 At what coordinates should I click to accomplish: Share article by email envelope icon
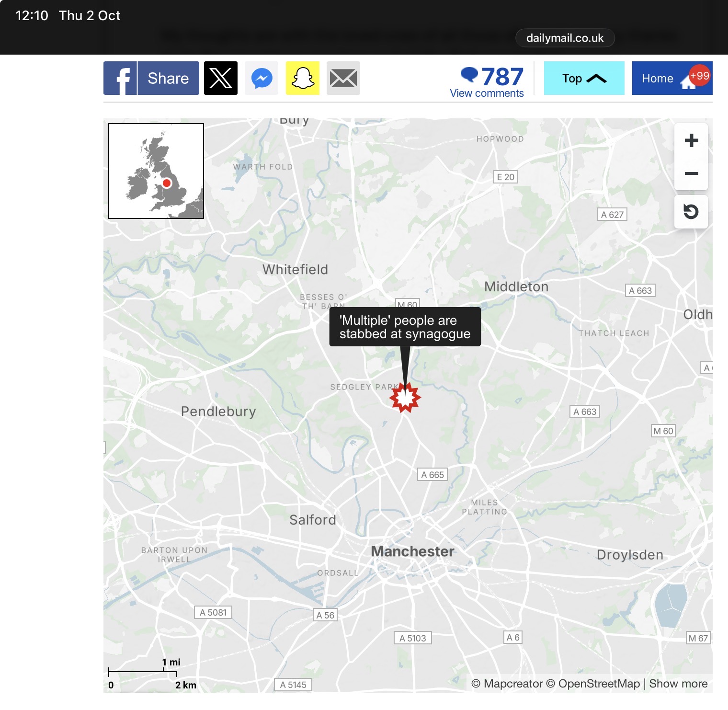pyautogui.click(x=343, y=78)
